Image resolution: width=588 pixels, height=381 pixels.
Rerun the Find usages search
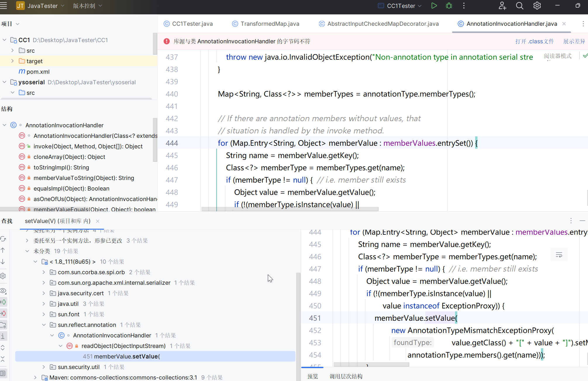[3, 239]
